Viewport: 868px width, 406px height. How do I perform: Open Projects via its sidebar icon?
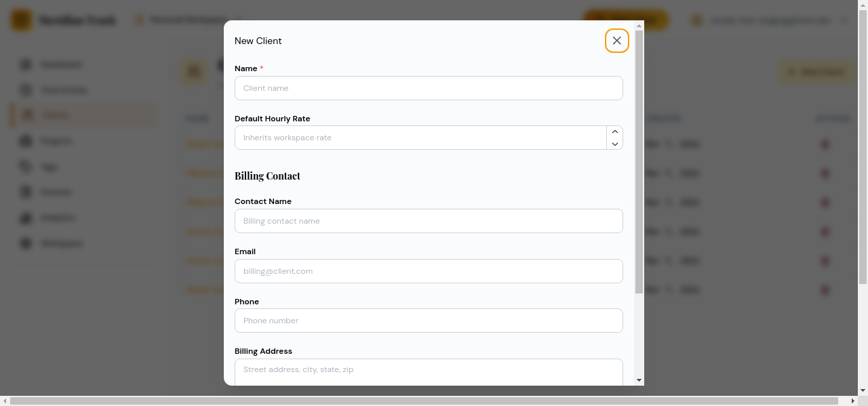tap(25, 140)
